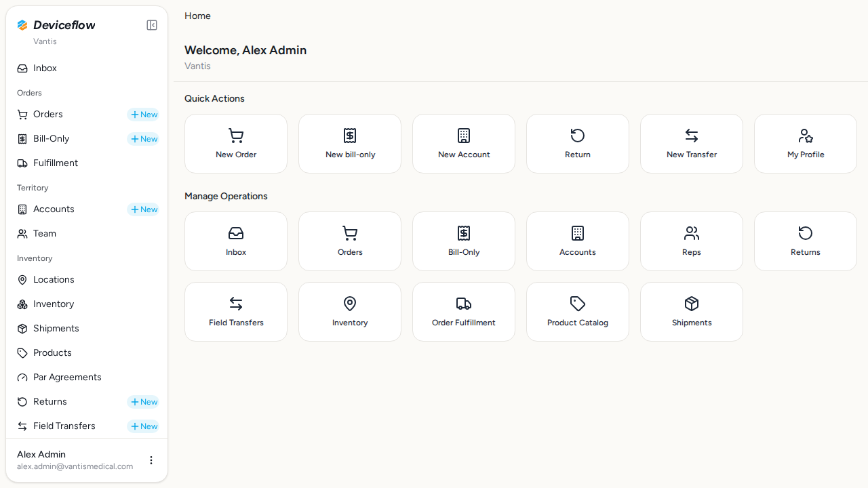The image size is (868, 488).
Task: Open the My Profile quick action card
Action: coord(806,144)
